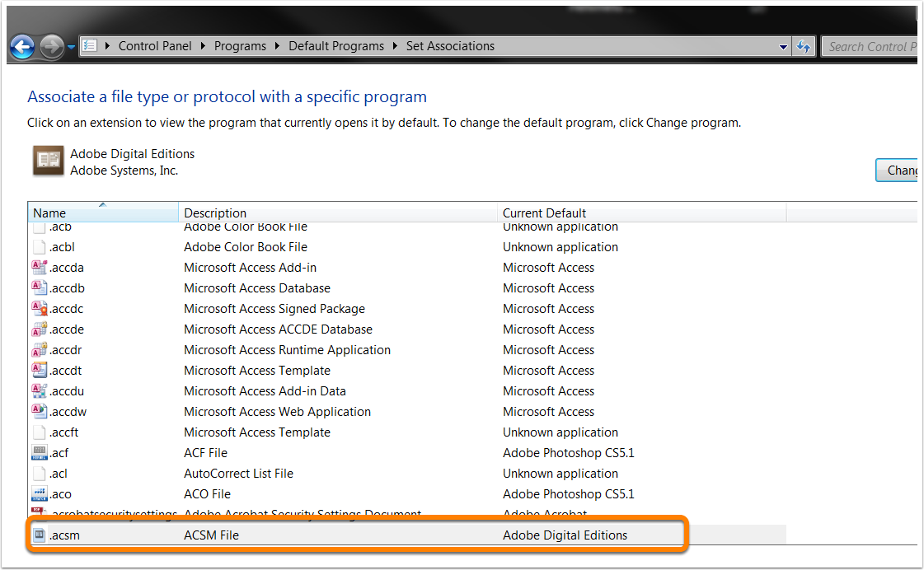Screen dimensions: 924x570
Task: Select the .acsm extension name
Action: [64, 535]
